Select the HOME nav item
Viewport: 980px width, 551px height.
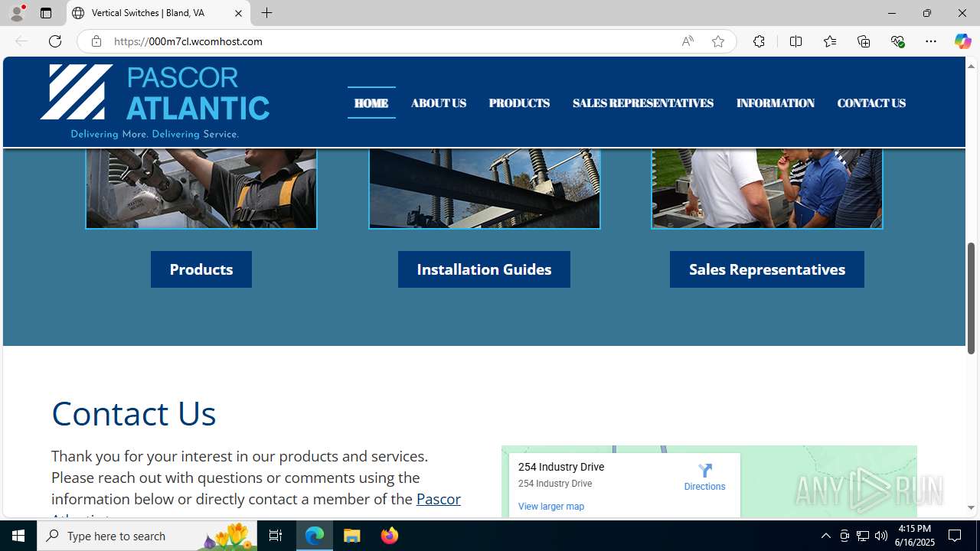371,103
